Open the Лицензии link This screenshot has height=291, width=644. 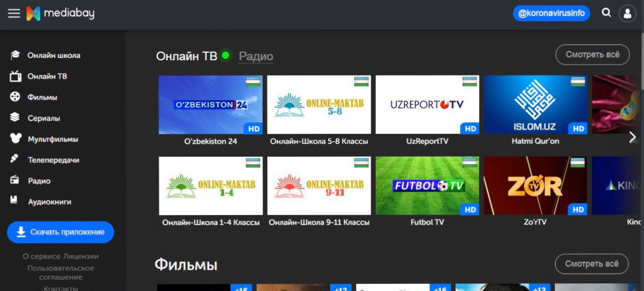point(81,257)
